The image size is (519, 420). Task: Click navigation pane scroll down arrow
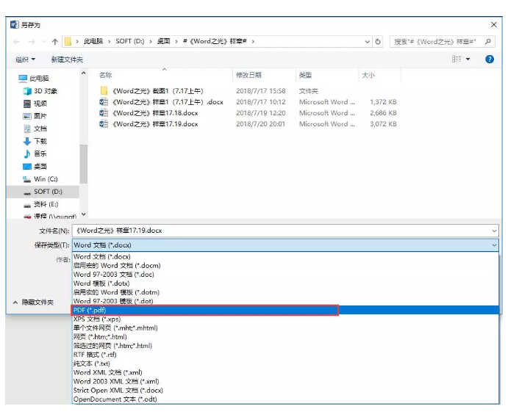(x=83, y=214)
